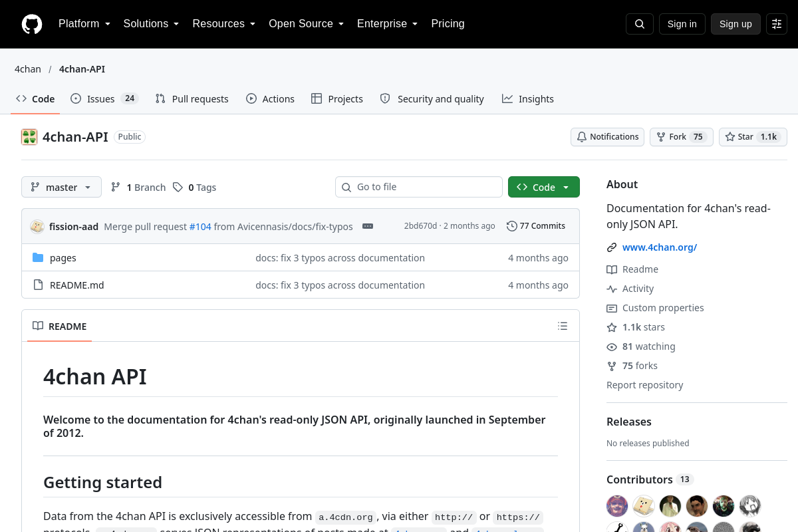Click the Sign in button
The height and width of the screenshot is (532, 798).
(x=682, y=24)
